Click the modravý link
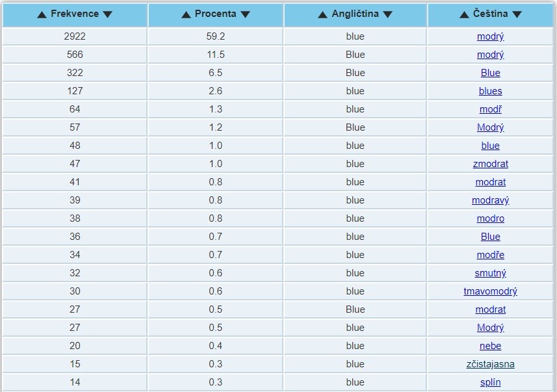Screen dimensions: 557x392 (x=490, y=200)
